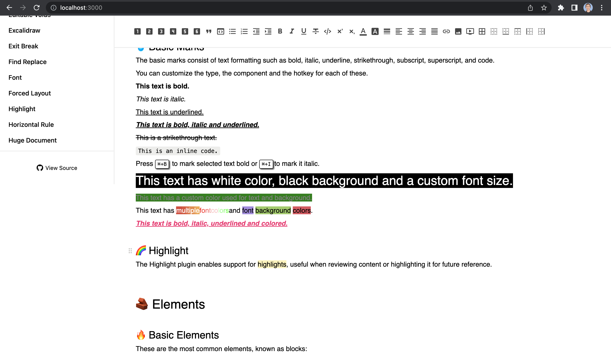This screenshot has width=611, height=364.
Task: Insert a table
Action: pyautogui.click(x=482, y=31)
